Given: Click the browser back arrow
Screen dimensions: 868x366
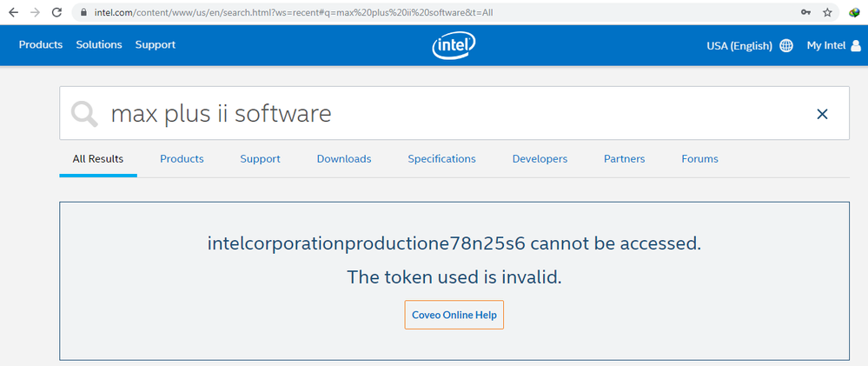Looking at the screenshot, I should click(x=13, y=13).
